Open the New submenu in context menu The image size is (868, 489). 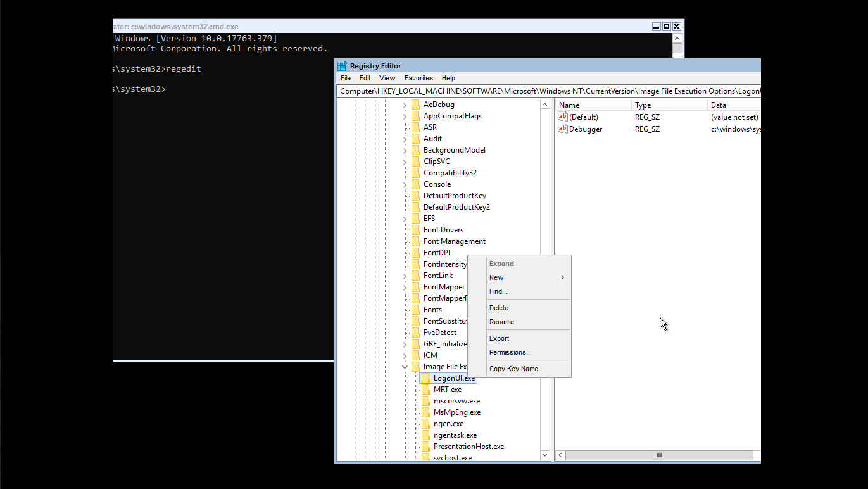pos(519,277)
